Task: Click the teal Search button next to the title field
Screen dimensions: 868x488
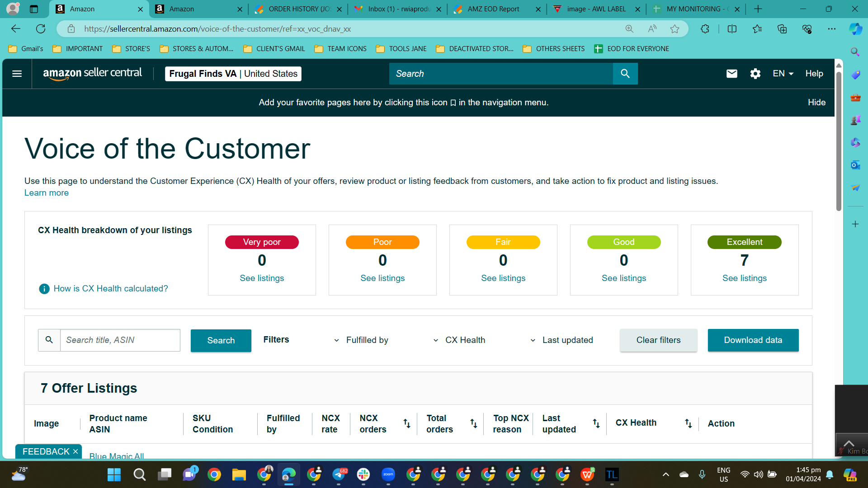Action: pyautogui.click(x=221, y=341)
